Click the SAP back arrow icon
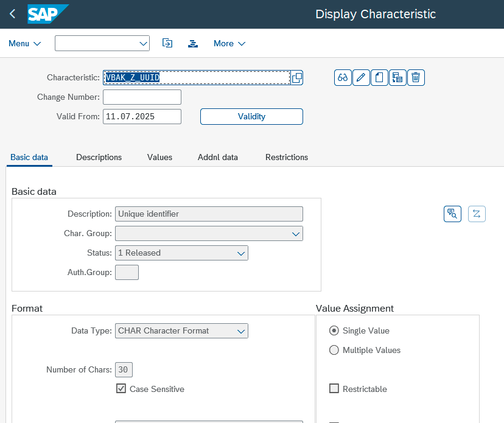Screen dimensions: 504x423 (x=13, y=14)
